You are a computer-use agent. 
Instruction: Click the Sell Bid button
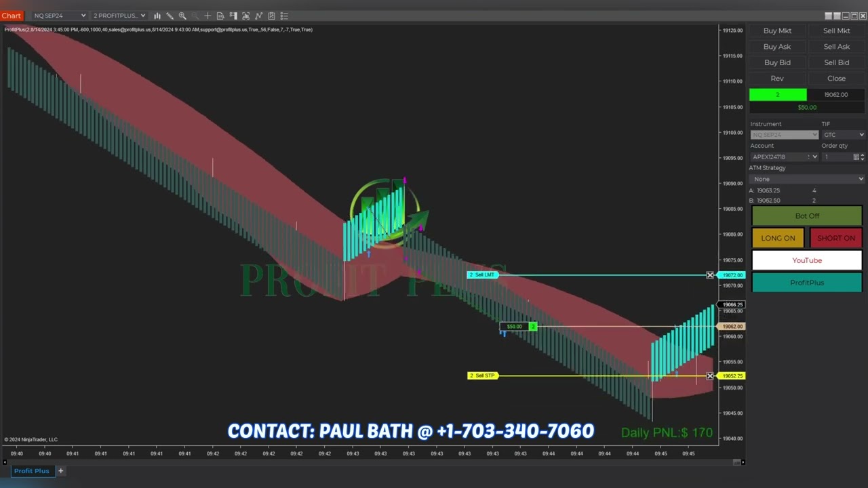click(x=836, y=62)
